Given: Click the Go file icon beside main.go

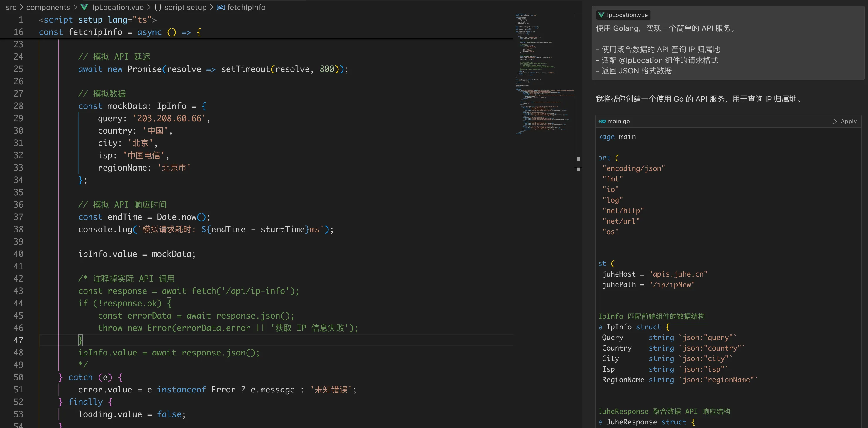Looking at the screenshot, I should coord(602,122).
